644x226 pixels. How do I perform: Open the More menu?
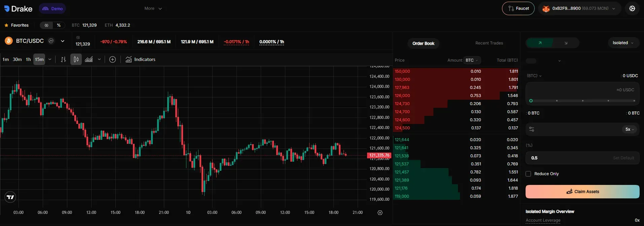[x=153, y=8]
